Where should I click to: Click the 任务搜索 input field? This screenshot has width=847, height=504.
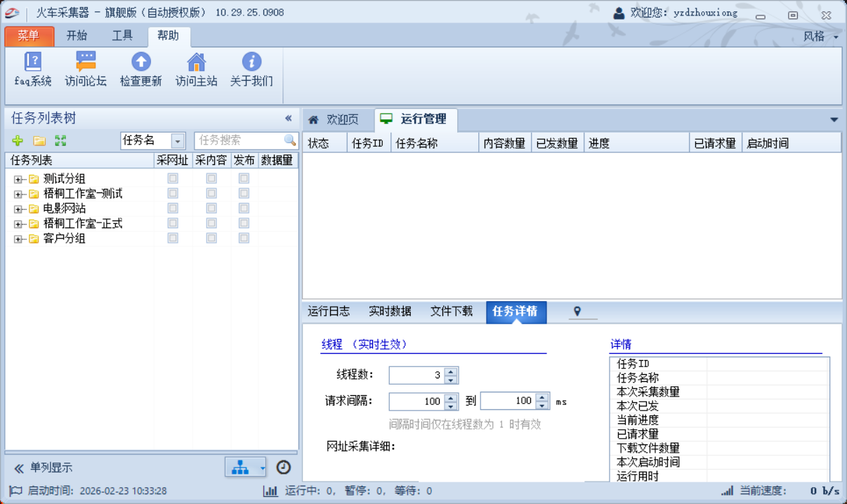coord(239,140)
